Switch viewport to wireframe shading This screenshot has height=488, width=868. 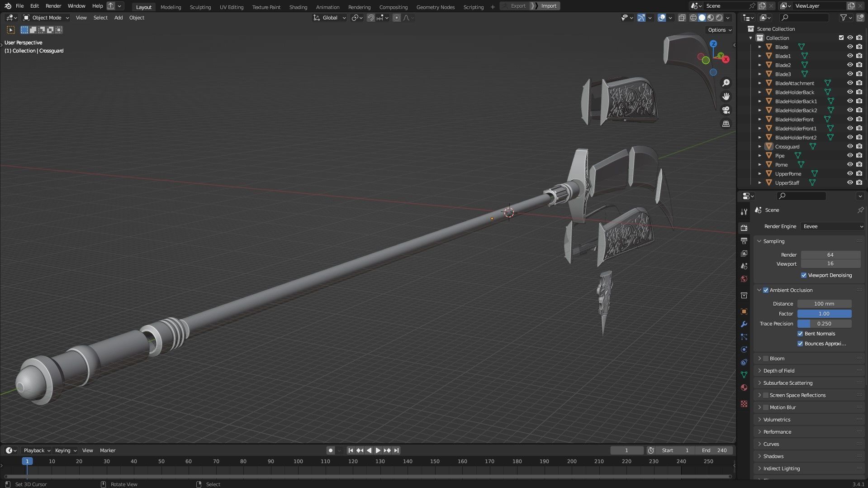coord(693,18)
